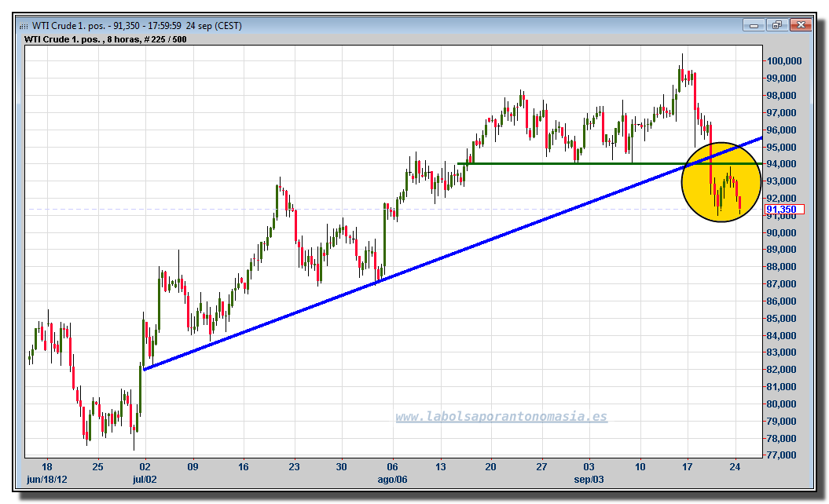Select the yellow highlight circle on chart
The height and width of the screenshot is (504, 829).
pos(721,181)
